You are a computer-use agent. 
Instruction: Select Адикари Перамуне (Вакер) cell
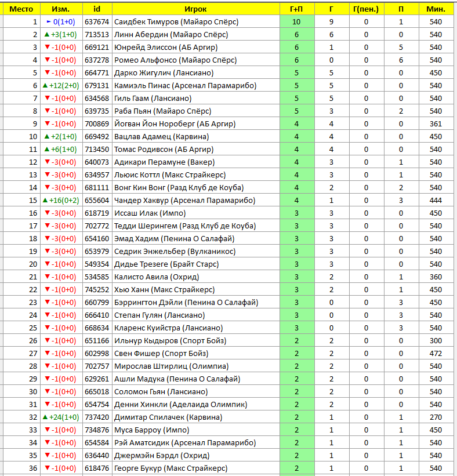[196, 162]
